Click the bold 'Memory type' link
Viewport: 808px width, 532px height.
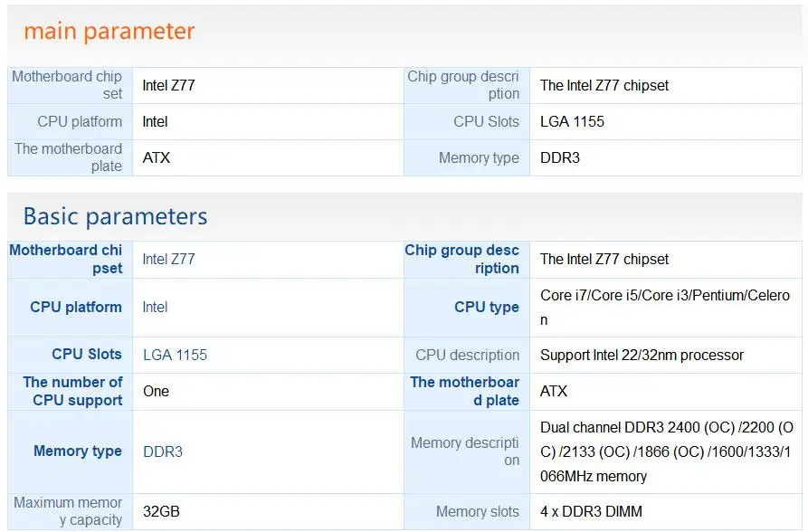tap(78, 451)
